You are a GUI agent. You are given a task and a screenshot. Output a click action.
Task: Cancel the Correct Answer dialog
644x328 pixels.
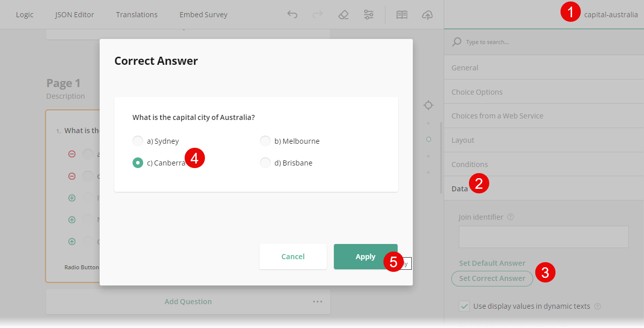pos(293,257)
